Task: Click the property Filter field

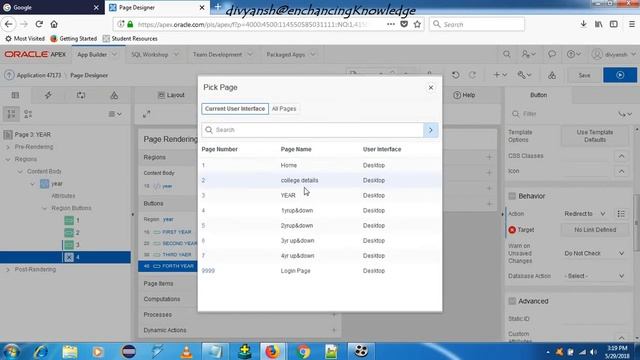Action: tap(563, 114)
